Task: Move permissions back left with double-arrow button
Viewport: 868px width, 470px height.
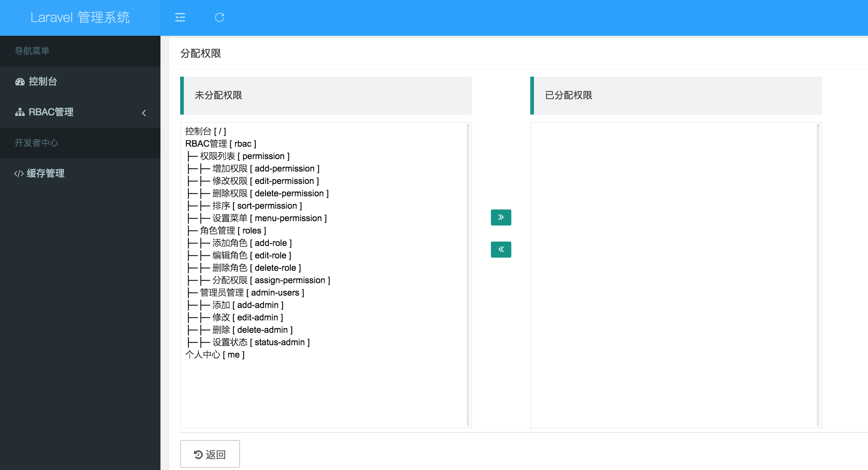Action: tap(501, 250)
